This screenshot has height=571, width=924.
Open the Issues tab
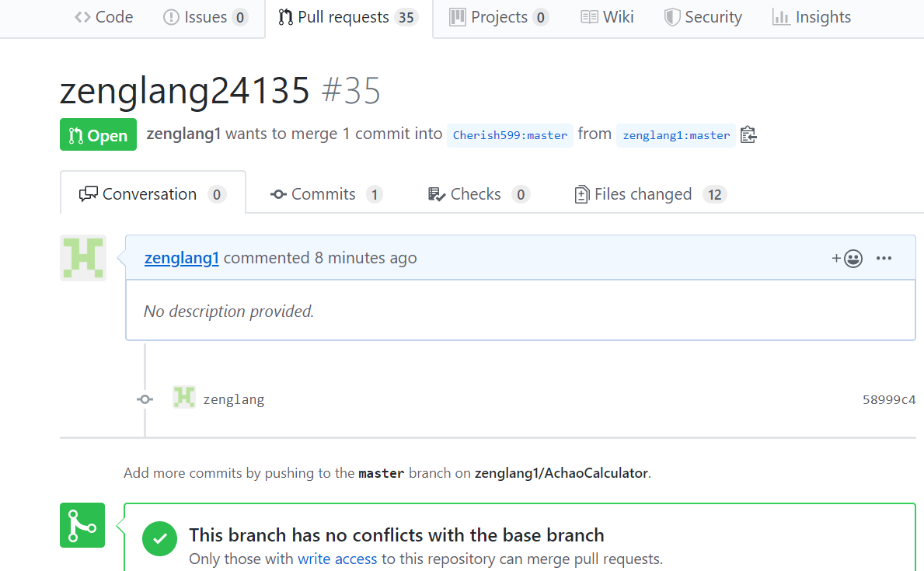pos(205,17)
